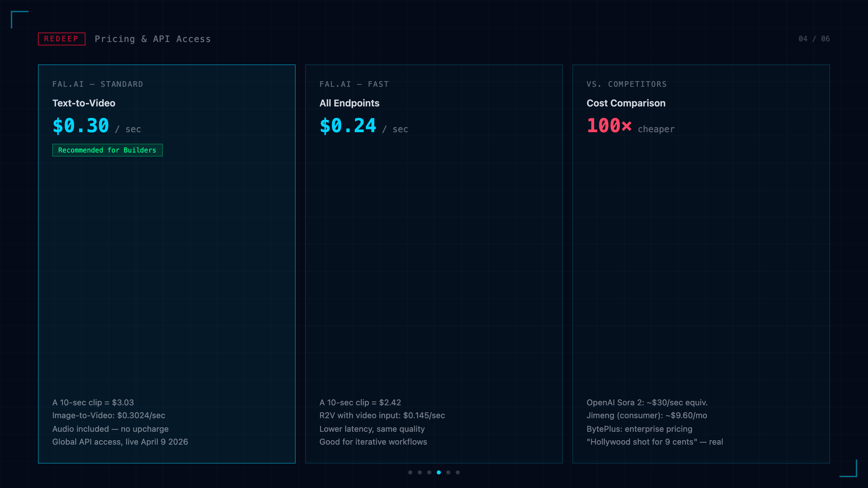Click 'Lower latency, same quality' line
The height and width of the screenshot is (488, 868).
click(372, 429)
